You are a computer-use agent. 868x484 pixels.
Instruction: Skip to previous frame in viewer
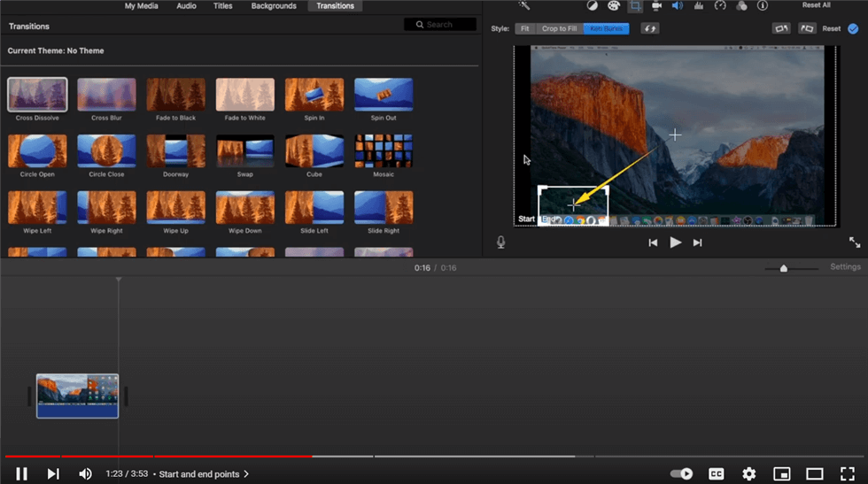click(x=654, y=242)
